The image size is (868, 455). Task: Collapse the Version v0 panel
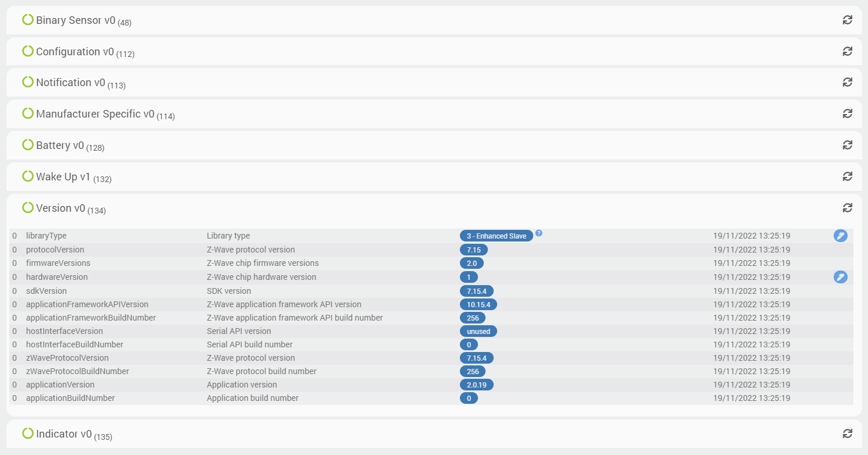click(x=61, y=208)
